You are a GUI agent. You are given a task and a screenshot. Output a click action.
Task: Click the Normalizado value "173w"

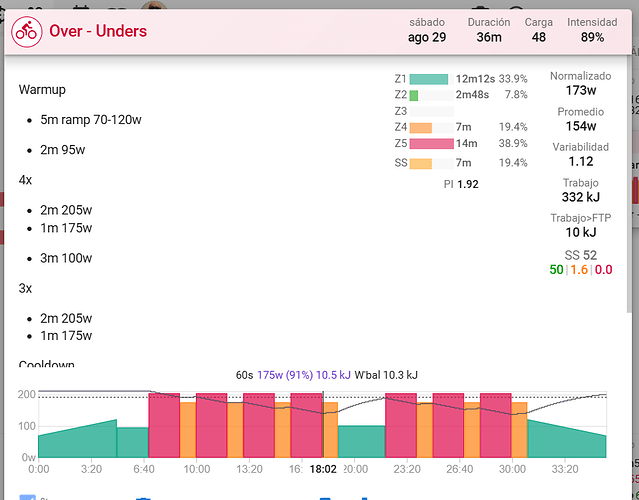(581, 90)
